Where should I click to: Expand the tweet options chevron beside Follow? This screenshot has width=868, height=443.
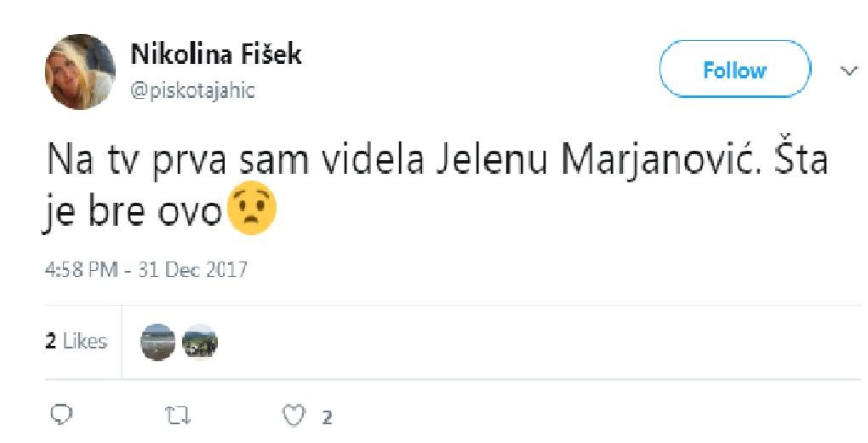tap(848, 71)
